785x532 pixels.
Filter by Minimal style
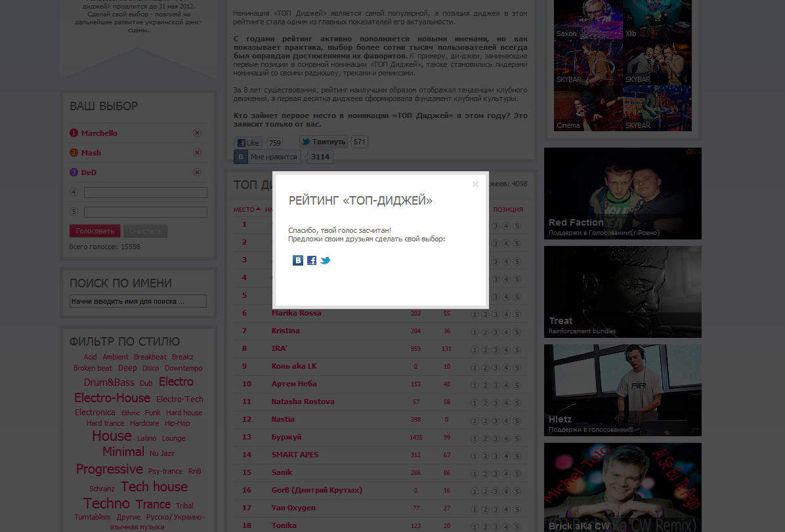pyautogui.click(x=123, y=451)
